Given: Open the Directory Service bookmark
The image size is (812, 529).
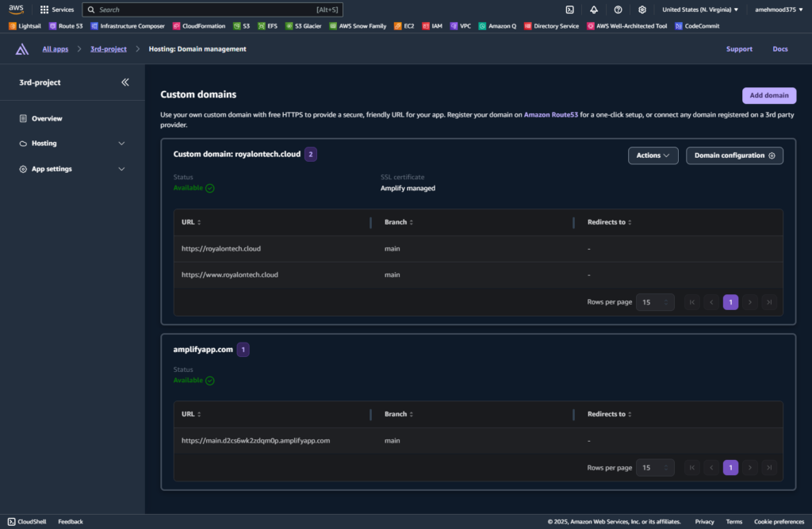Looking at the screenshot, I should (552, 26).
